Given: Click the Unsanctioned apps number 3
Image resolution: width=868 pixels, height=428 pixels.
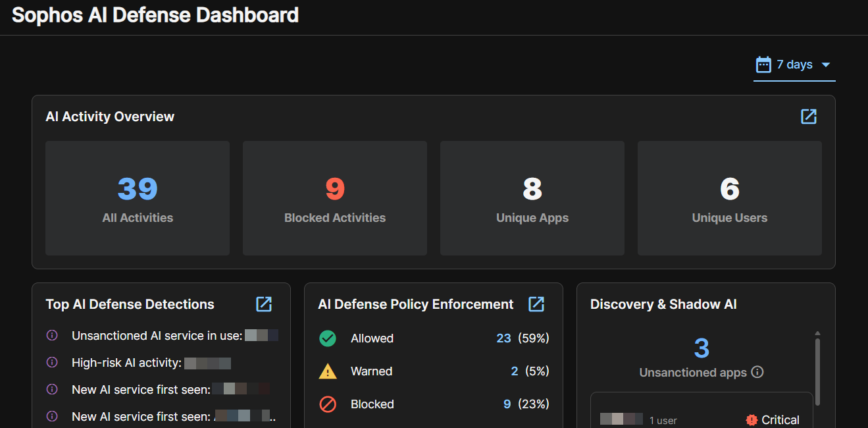Looking at the screenshot, I should pyautogui.click(x=702, y=348).
